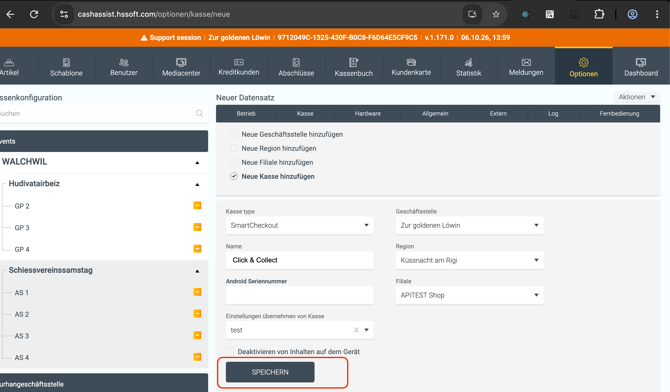The image size is (670, 392).
Task: Select the AS 4 tree entry
Action: pos(22,357)
